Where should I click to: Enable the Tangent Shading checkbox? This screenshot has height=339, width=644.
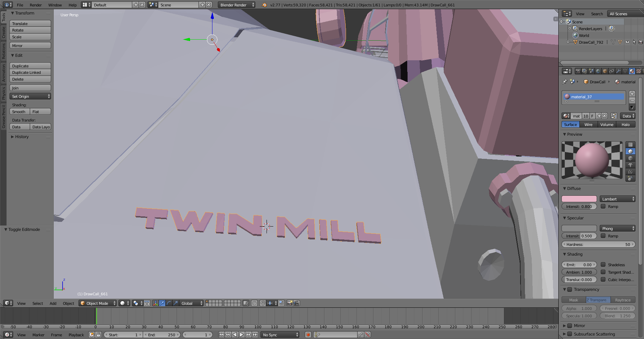603,272
